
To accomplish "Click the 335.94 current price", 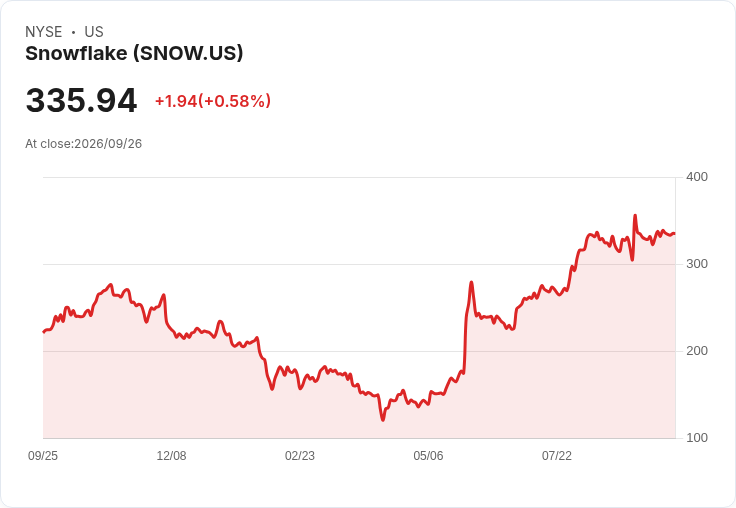I will click(81, 100).
